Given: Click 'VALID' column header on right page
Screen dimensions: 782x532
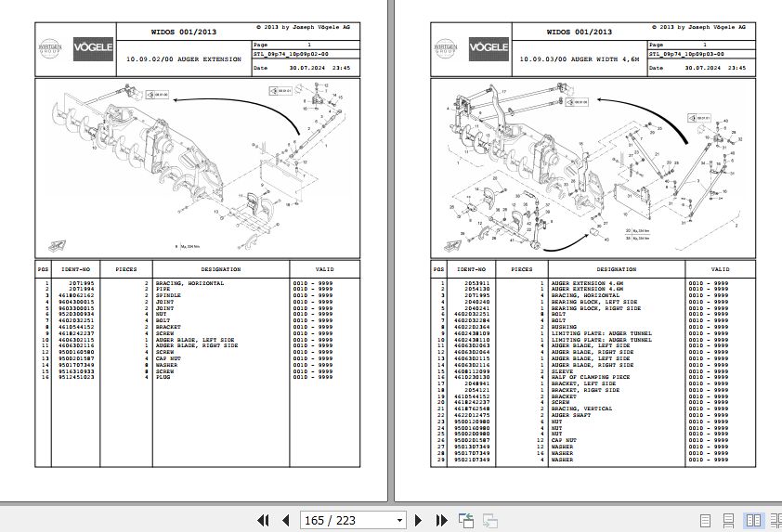Looking at the screenshot, I should pyautogui.click(x=720, y=269).
